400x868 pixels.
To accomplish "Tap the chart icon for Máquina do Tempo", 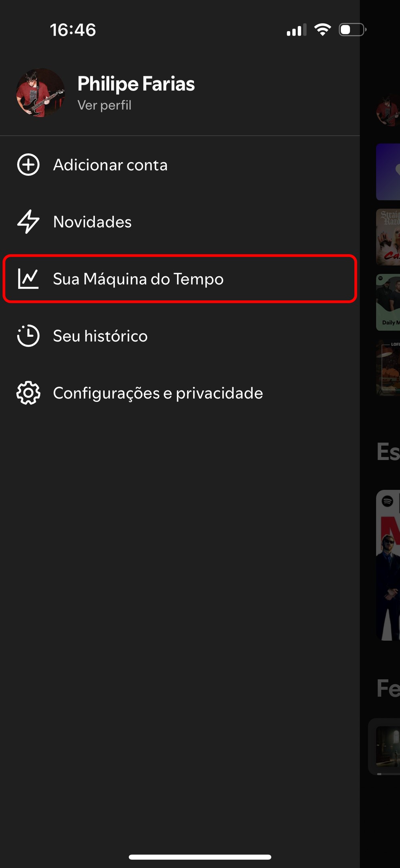I will (x=28, y=279).
